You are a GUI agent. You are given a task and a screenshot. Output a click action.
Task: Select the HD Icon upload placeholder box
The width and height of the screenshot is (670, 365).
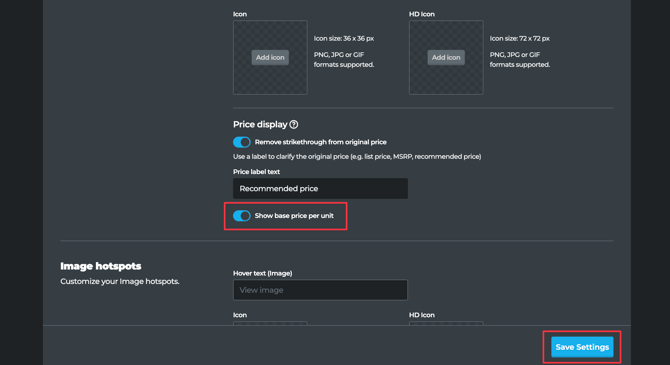point(446,57)
